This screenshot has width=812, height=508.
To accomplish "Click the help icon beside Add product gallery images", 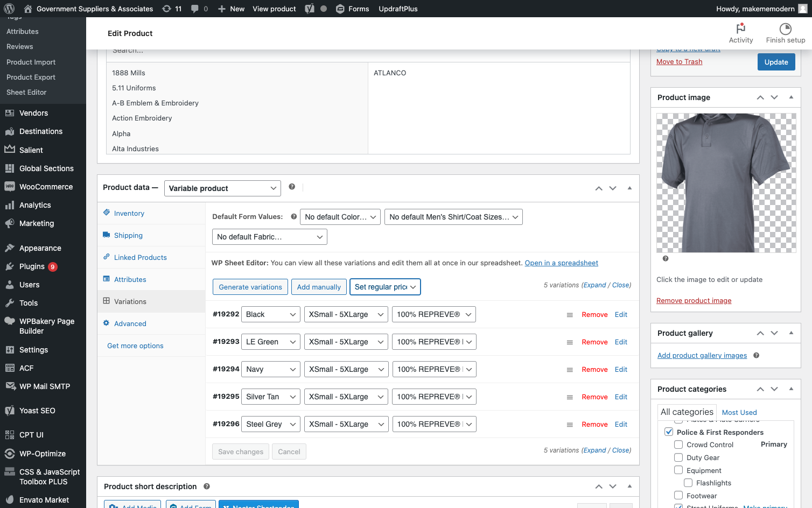I will [x=756, y=355].
